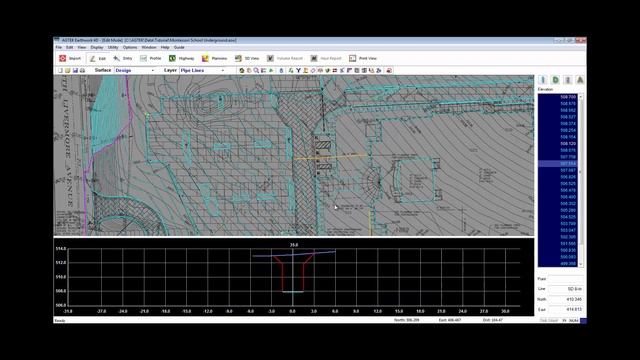Open the Window menu

149,47
